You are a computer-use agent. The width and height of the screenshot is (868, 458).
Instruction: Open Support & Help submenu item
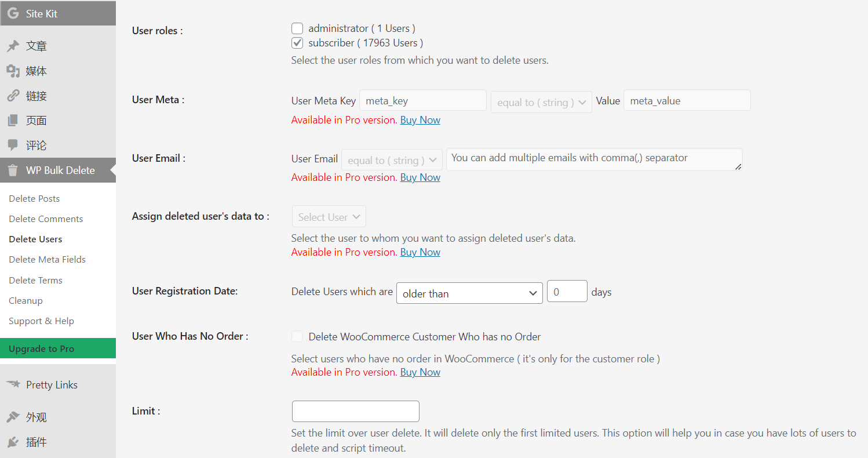tap(41, 321)
